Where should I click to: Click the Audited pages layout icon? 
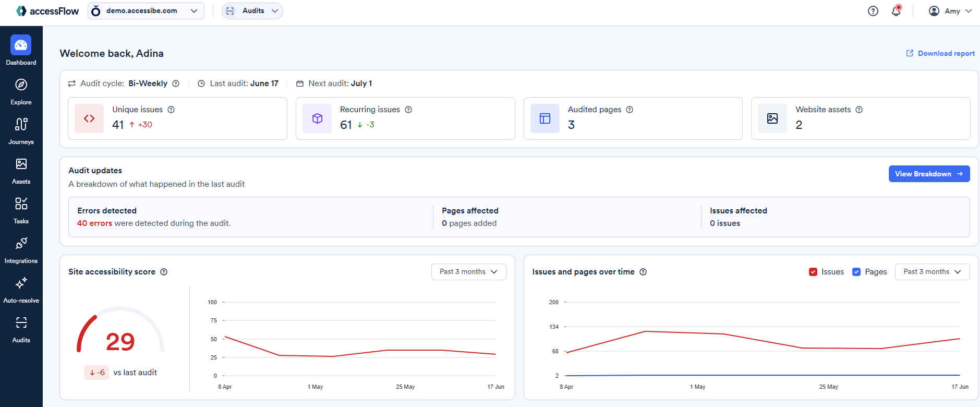[x=545, y=118]
